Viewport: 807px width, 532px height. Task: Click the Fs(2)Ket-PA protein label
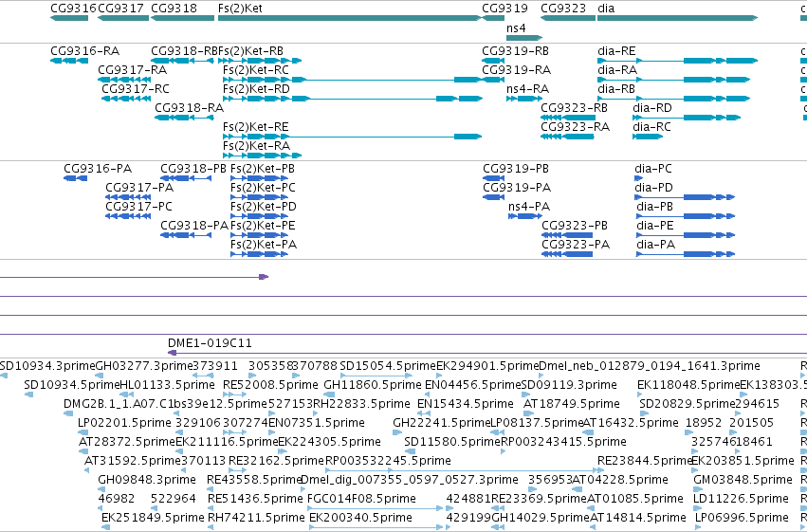[x=264, y=245]
